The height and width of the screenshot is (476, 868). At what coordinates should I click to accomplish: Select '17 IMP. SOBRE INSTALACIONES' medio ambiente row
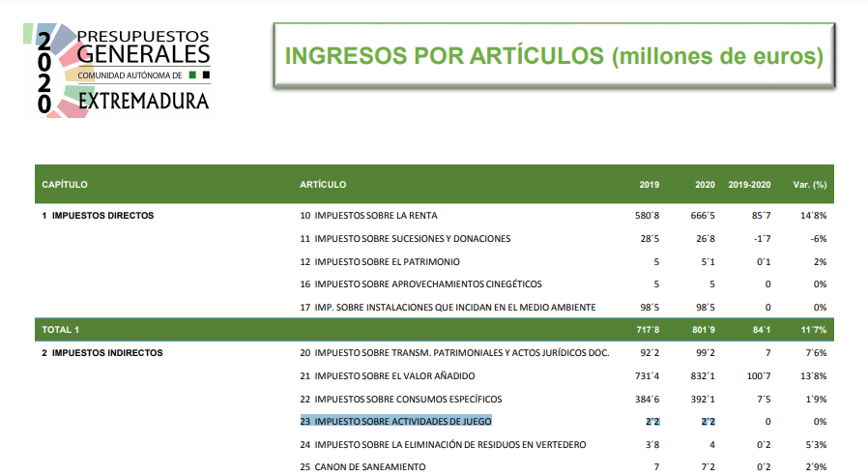pyautogui.click(x=448, y=308)
